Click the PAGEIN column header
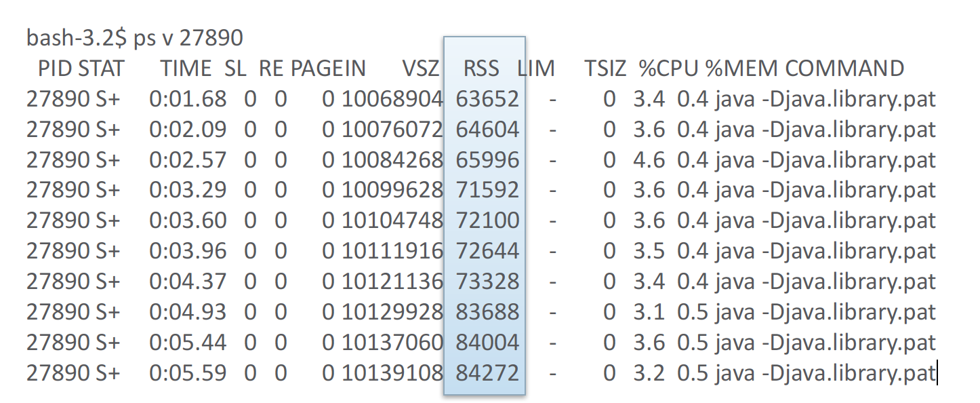 [328, 69]
